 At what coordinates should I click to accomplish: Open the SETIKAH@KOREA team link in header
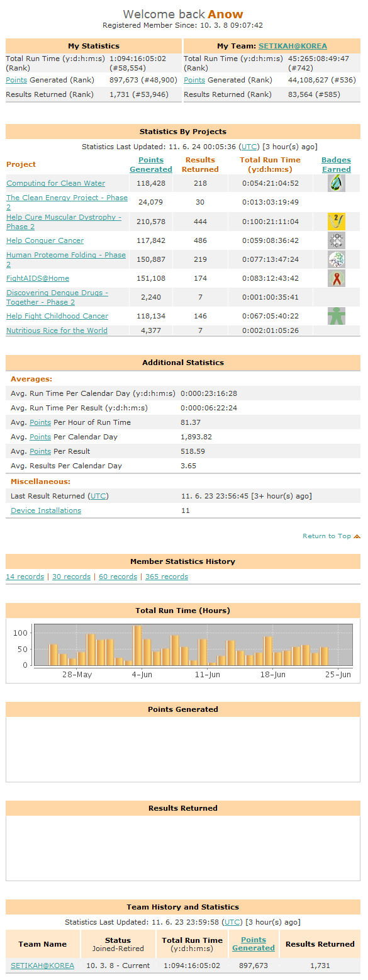pyautogui.click(x=293, y=46)
